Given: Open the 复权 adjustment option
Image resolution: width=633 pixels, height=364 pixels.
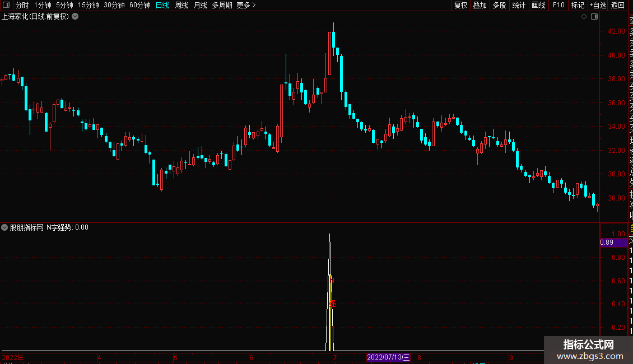Looking at the screenshot, I should click(460, 5).
